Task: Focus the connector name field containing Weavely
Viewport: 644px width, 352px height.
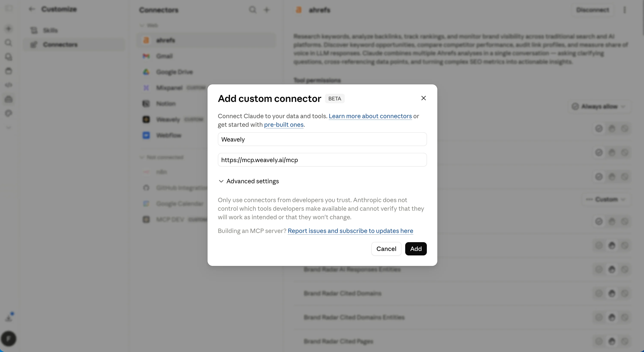Action: tap(322, 139)
